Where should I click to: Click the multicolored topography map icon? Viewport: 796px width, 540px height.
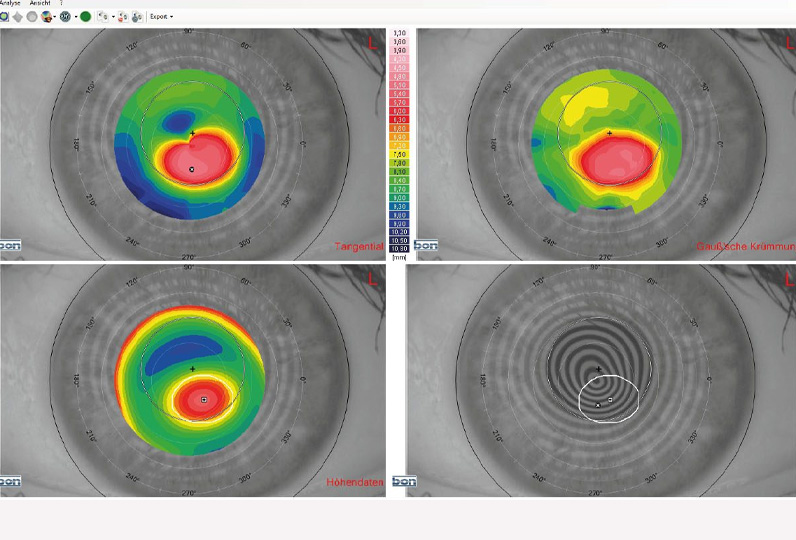pyautogui.click(x=46, y=17)
